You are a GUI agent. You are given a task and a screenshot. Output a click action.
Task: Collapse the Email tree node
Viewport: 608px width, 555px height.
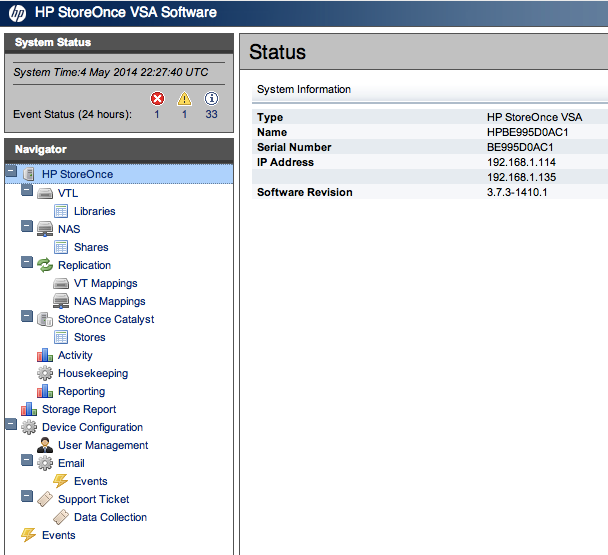(x=27, y=460)
